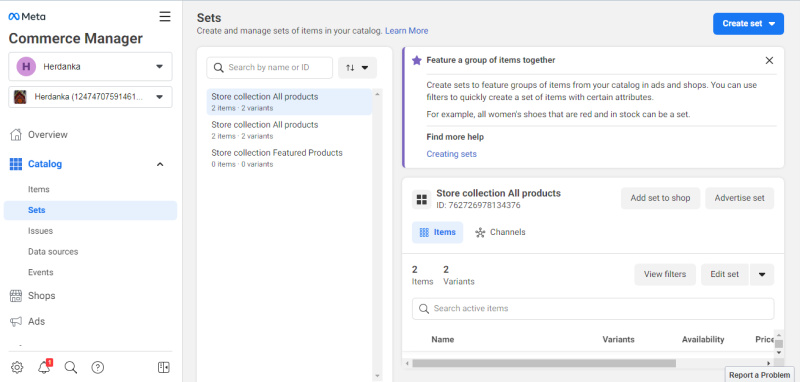Go to Overview

(48, 135)
